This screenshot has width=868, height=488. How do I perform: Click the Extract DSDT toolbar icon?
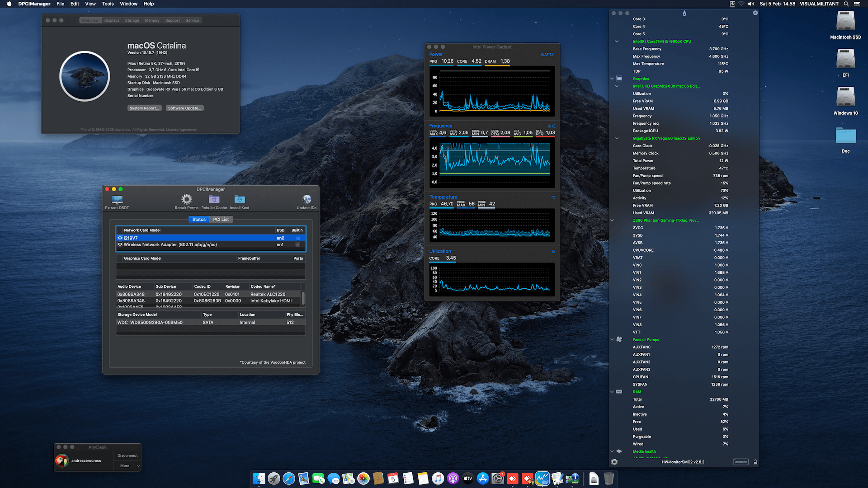coord(117,200)
